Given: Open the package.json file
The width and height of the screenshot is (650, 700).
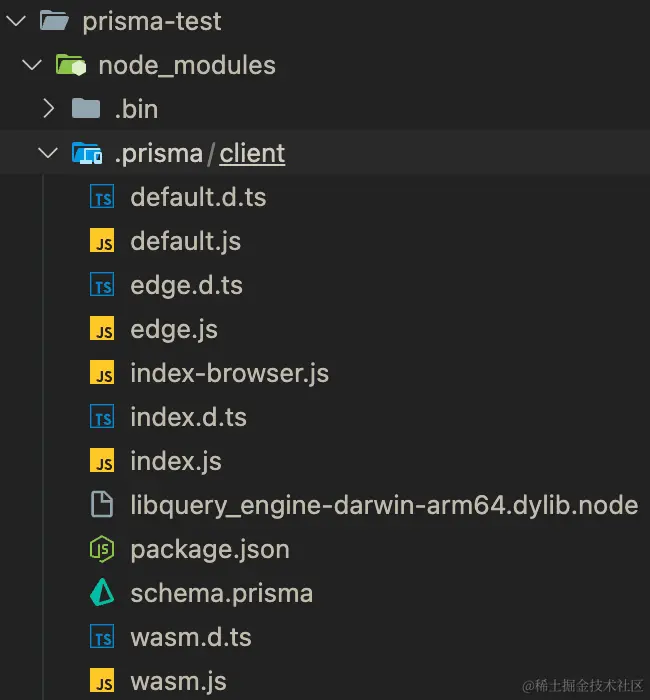Looking at the screenshot, I should click(x=210, y=550).
